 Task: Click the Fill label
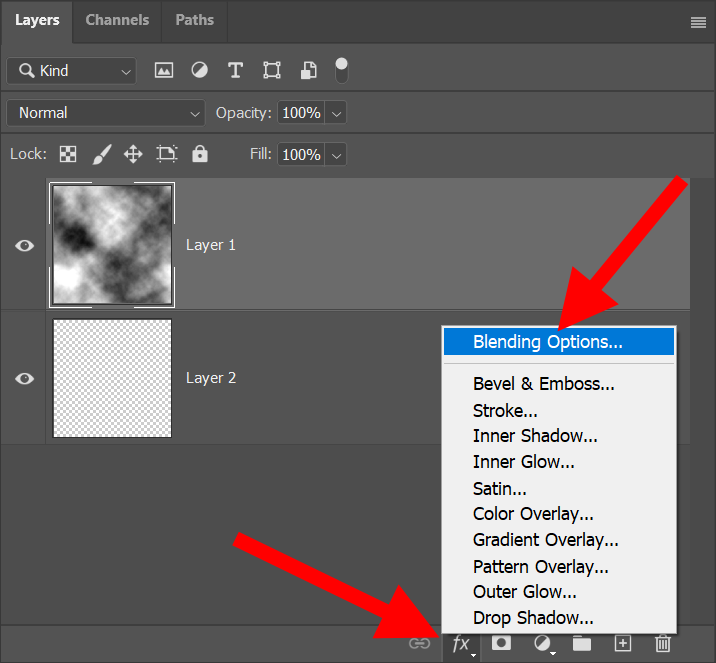click(260, 154)
